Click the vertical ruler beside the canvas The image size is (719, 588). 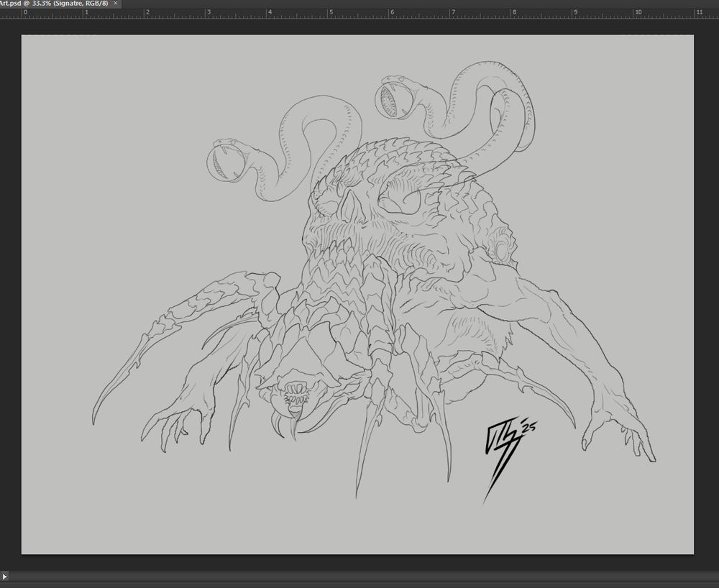(4, 288)
